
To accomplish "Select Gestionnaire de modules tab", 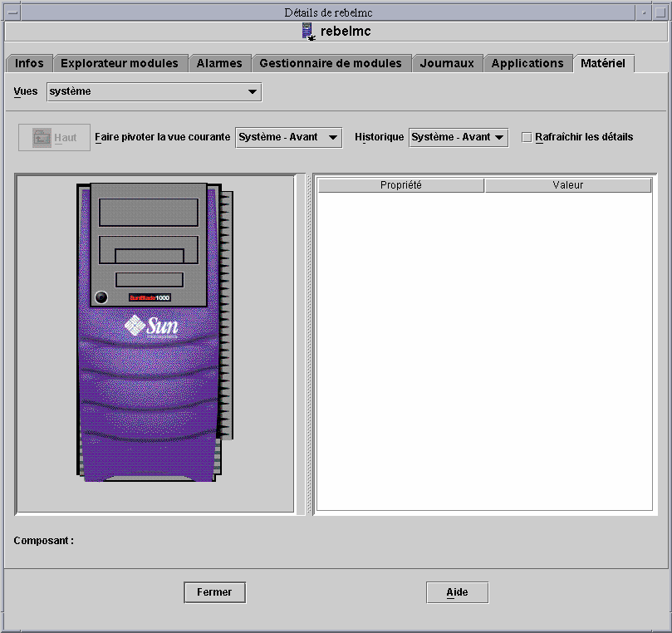I will click(331, 63).
